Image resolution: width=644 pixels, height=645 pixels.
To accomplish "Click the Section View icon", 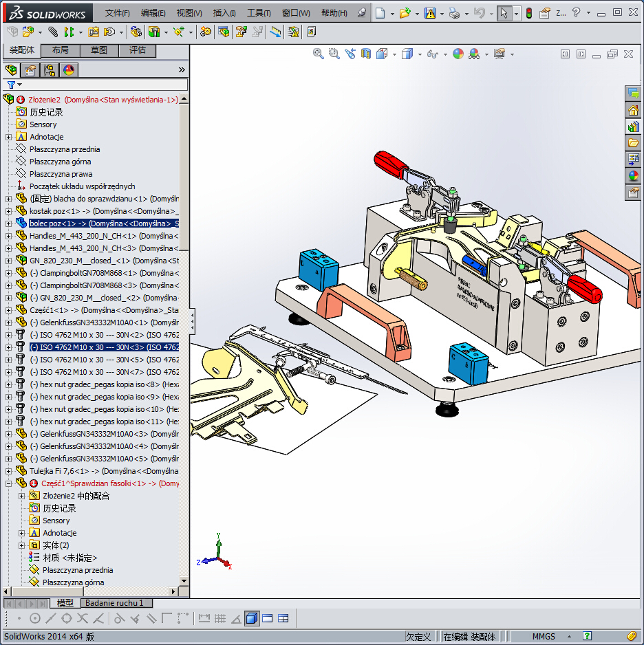I will point(366,54).
